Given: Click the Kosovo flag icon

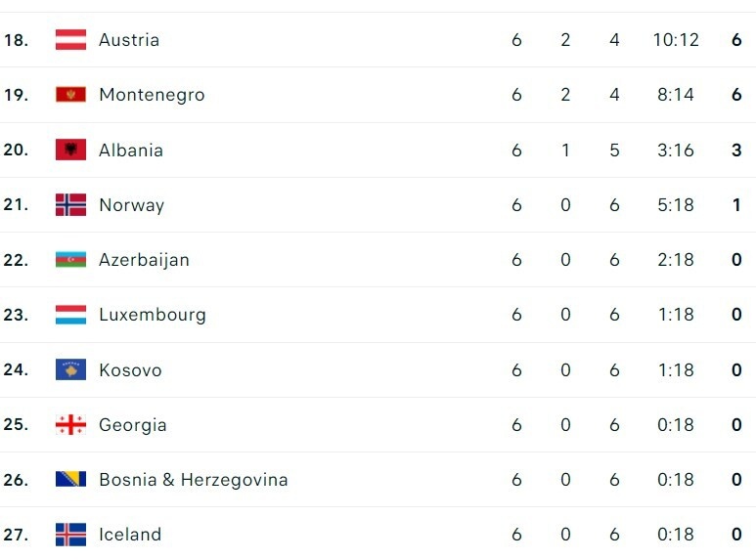Looking at the screenshot, I should (70, 369).
